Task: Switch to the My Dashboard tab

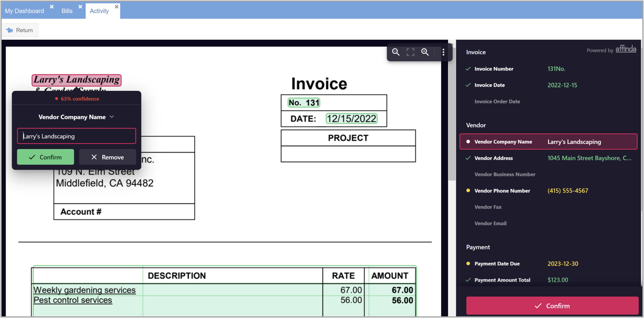Action: click(24, 11)
